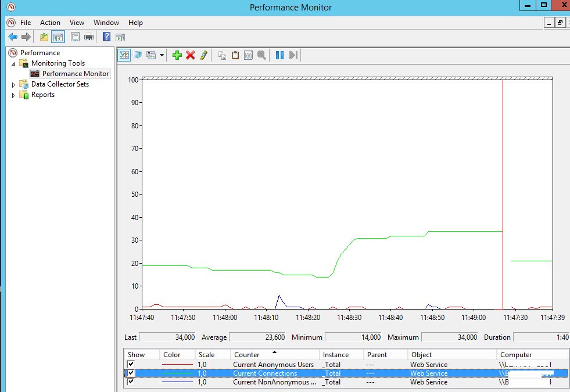Image resolution: width=570 pixels, height=392 pixels.
Task: Expand the Reports tree node
Action: click(13, 95)
